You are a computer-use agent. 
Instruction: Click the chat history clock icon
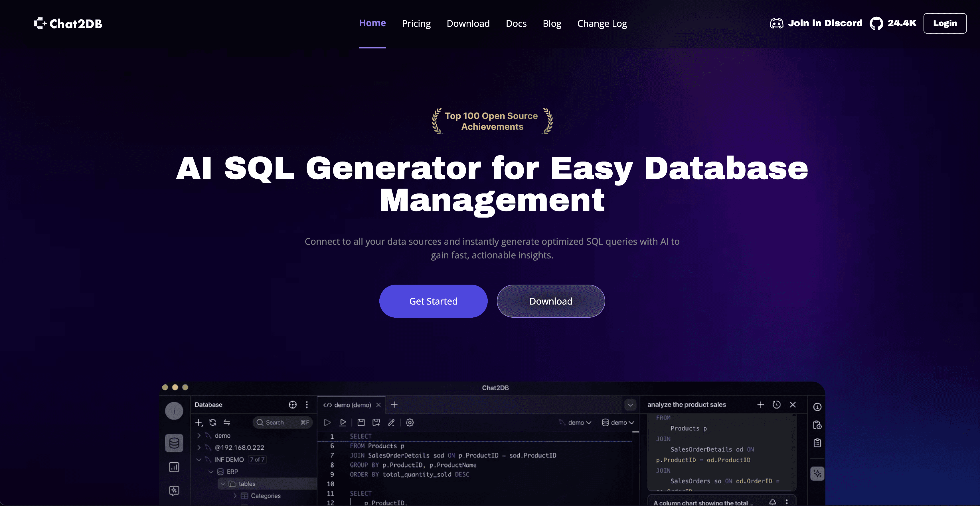776,405
